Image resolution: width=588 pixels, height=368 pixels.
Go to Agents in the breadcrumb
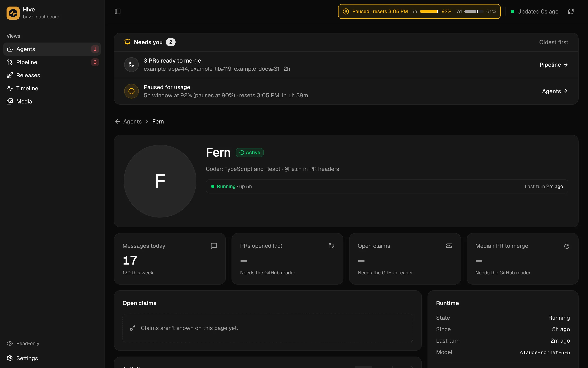[133, 121]
